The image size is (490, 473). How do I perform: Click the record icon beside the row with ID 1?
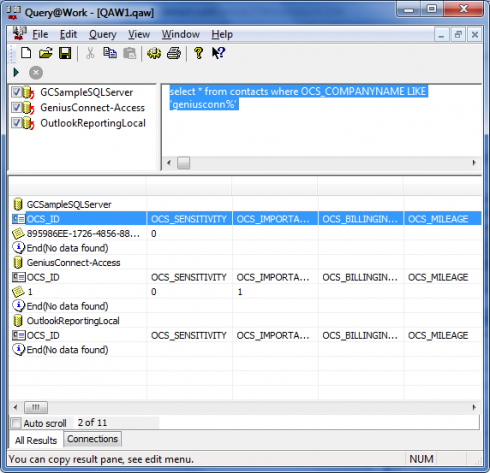[18, 291]
